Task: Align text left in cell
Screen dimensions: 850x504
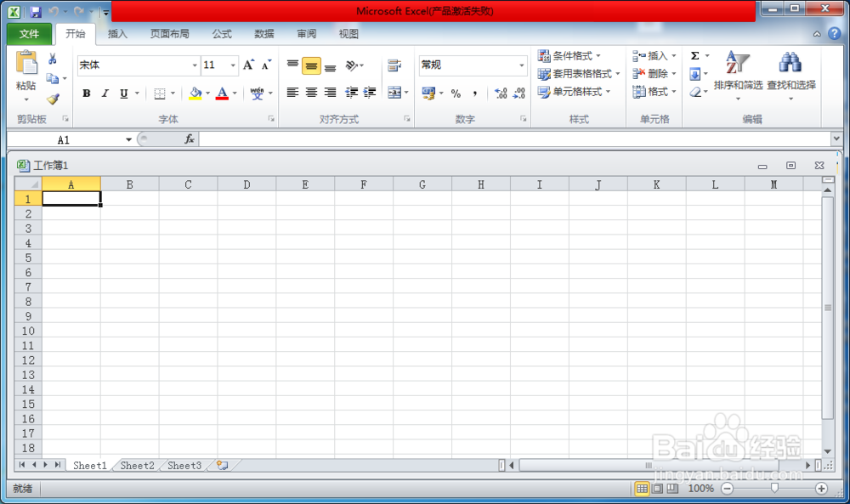Action: [292, 93]
